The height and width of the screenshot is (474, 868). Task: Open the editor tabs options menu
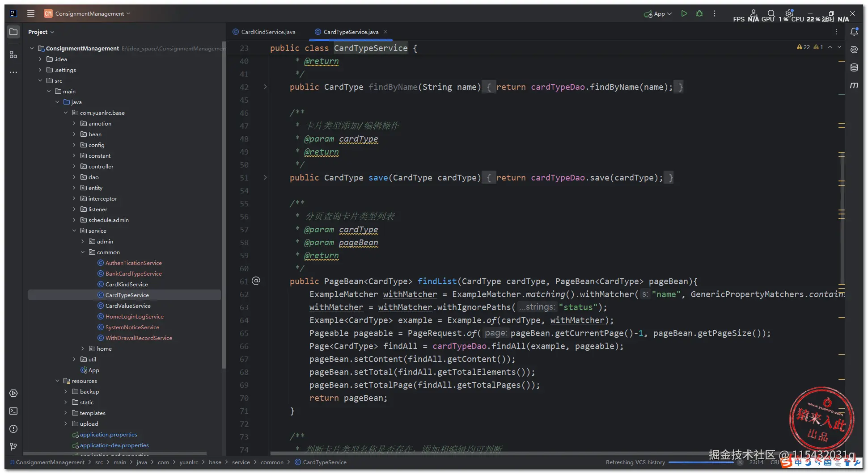[x=836, y=32]
